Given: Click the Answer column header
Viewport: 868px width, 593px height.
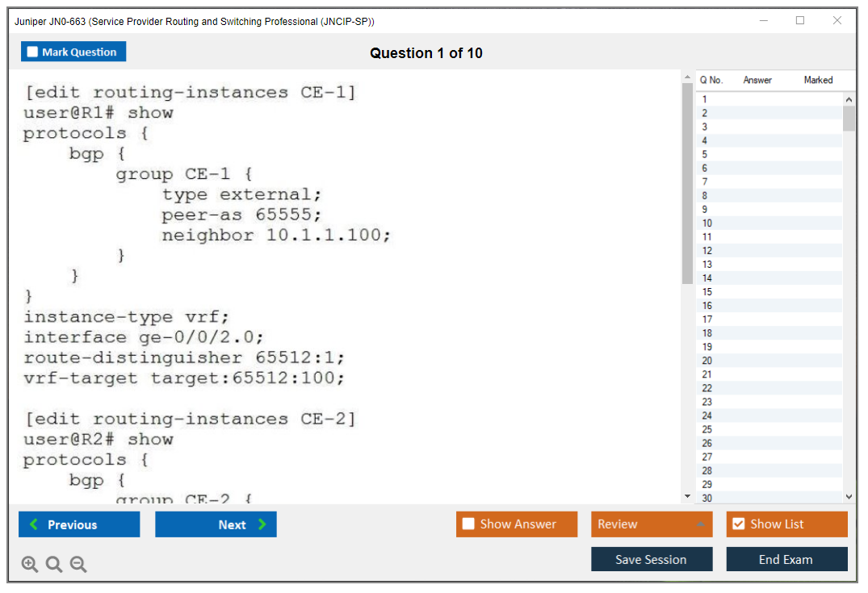Looking at the screenshot, I should click(757, 80).
